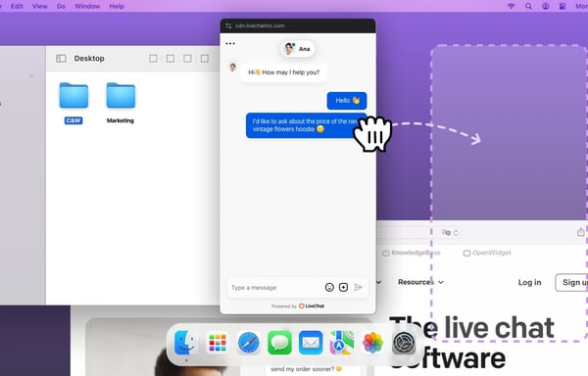Toggle the Finder sidebar icon
This screenshot has width=588, height=376.
(61, 59)
